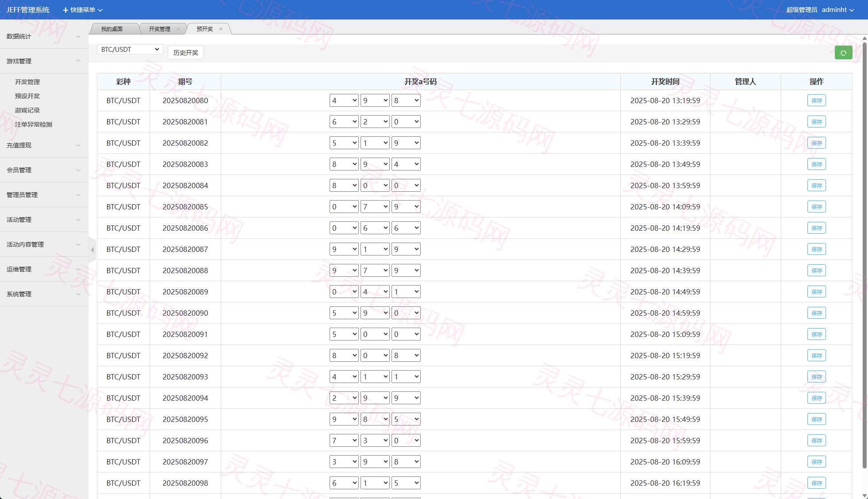Select the 预开奖 tab

pos(205,29)
